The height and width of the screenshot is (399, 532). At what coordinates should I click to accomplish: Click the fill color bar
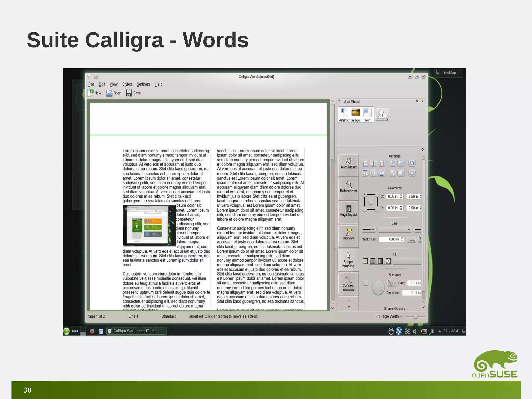(x=407, y=261)
